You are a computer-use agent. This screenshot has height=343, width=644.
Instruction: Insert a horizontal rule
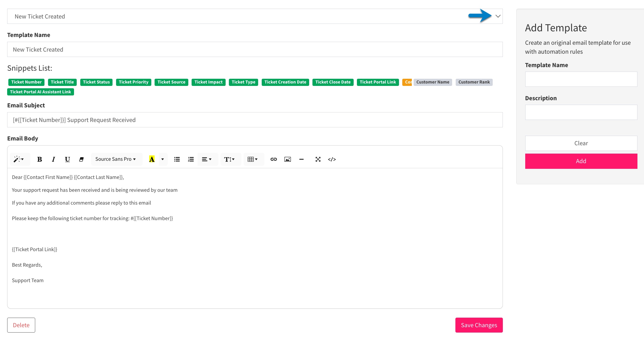coord(301,159)
